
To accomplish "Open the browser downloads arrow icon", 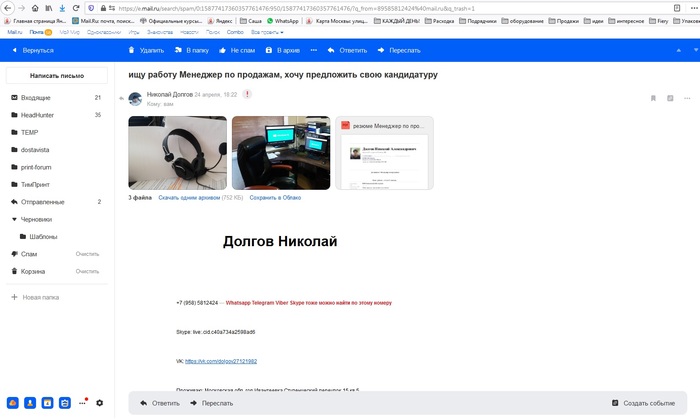I will pos(62,8).
